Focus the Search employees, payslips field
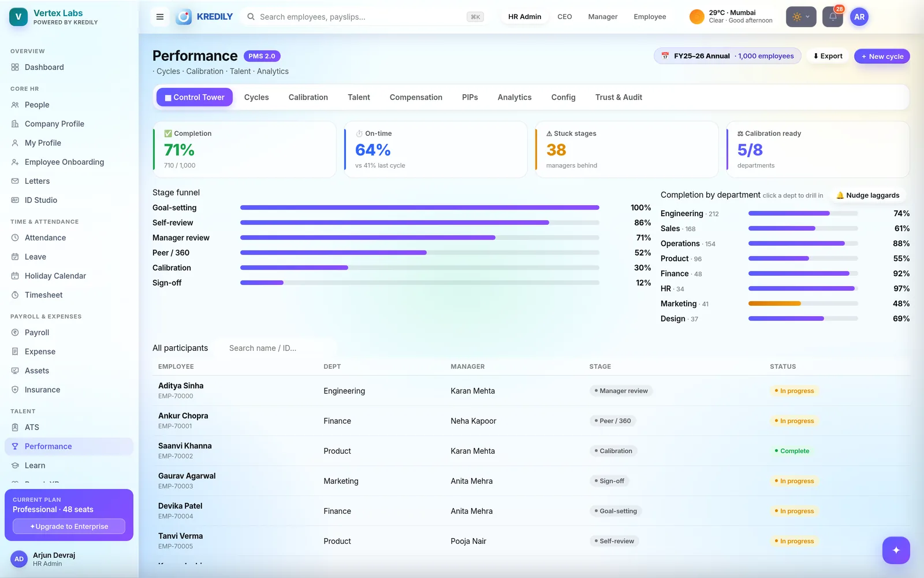This screenshot has width=924, height=578. [365, 17]
